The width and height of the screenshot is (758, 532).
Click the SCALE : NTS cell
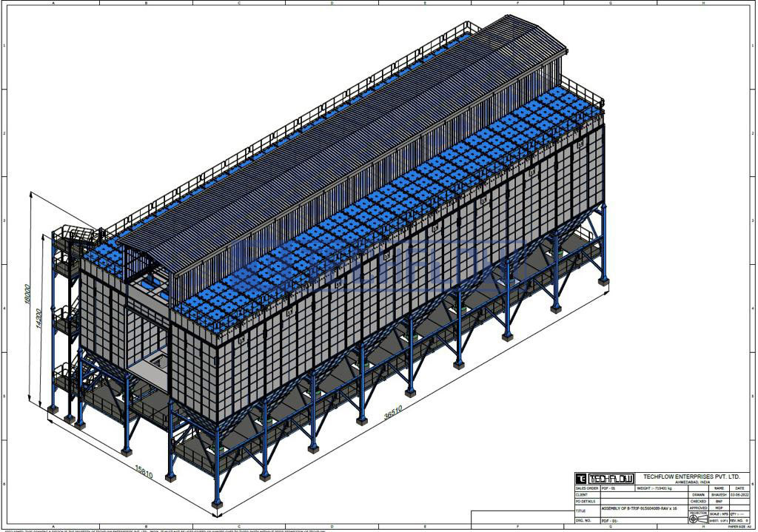[719, 514]
